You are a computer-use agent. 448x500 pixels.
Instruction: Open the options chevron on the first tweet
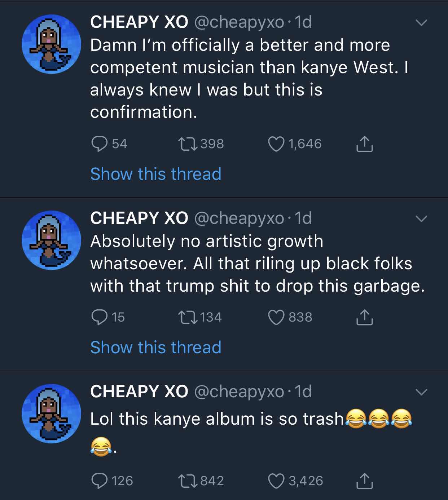click(x=421, y=23)
